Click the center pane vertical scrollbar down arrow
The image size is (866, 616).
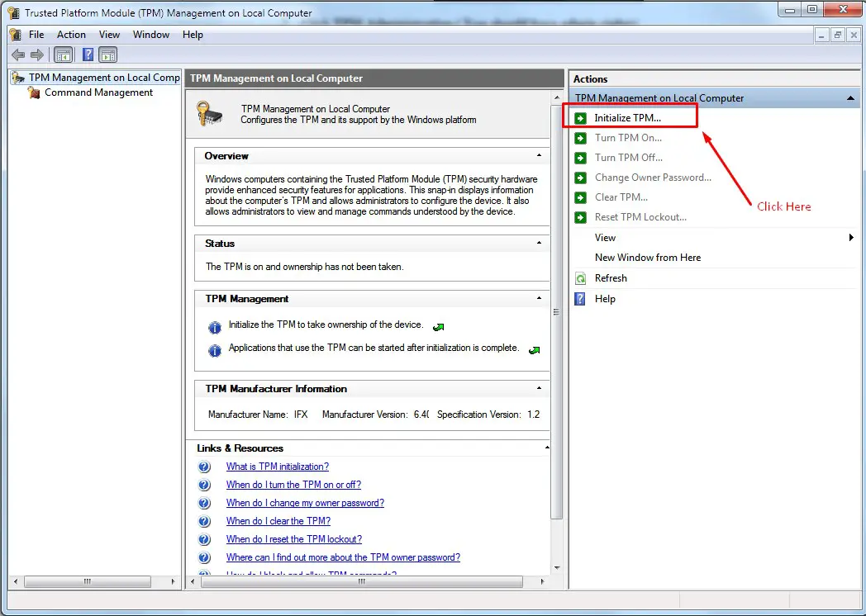coord(557,567)
